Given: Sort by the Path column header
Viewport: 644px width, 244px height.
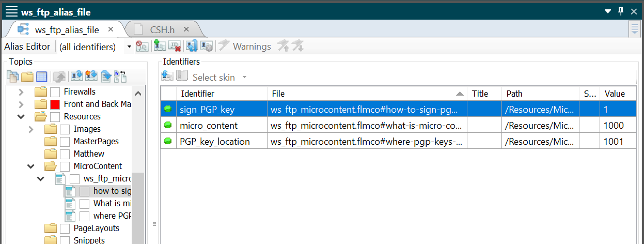Looking at the screenshot, I should click(540, 94).
